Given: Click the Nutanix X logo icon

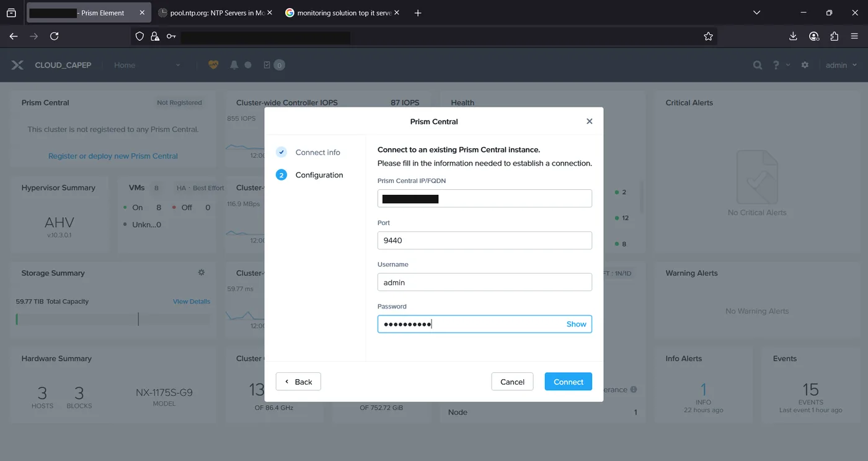Looking at the screenshot, I should [17, 65].
